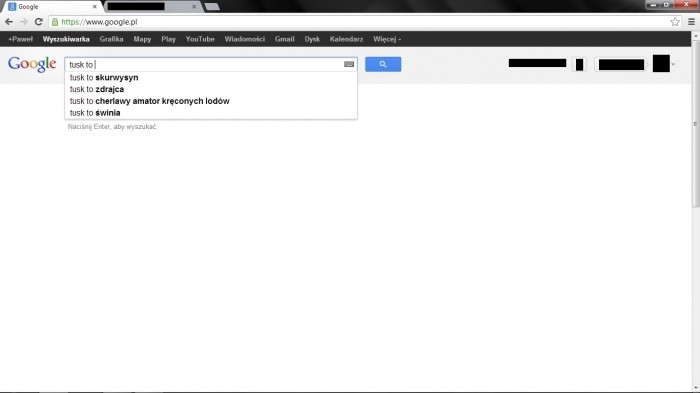The height and width of the screenshot is (393, 700).
Task: Go to Gmail in the navigation bar
Action: click(284, 39)
